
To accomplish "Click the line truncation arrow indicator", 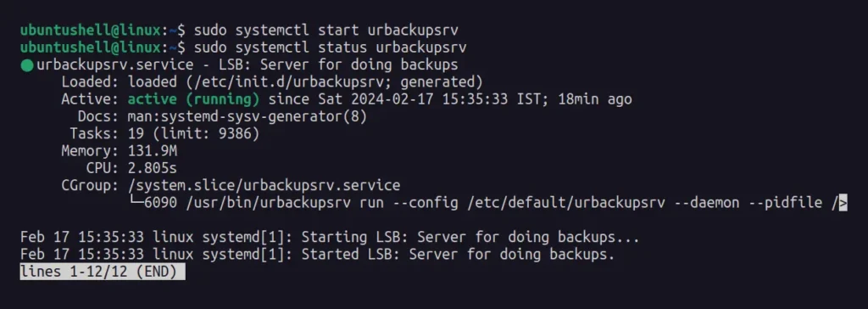I will 843,203.
